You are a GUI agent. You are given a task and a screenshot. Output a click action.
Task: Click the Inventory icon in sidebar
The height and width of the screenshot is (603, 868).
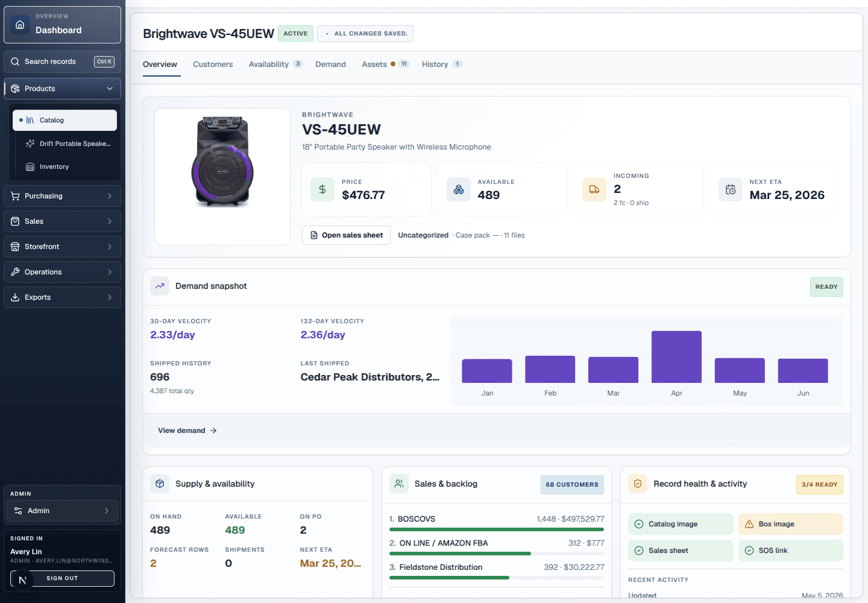[30, 166]
